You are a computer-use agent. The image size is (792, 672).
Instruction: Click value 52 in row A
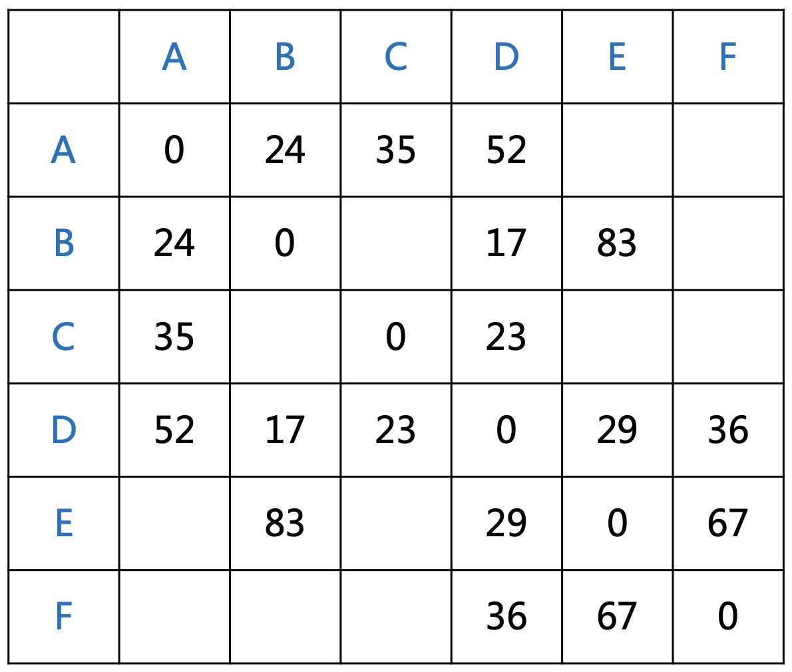click(x=506, y=150)
